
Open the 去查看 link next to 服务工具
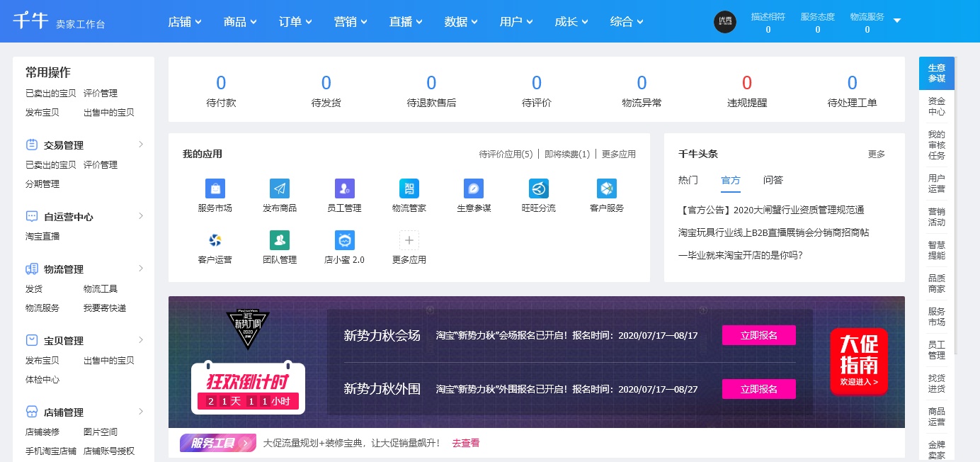pyautogui.click(x=465, y=442)
